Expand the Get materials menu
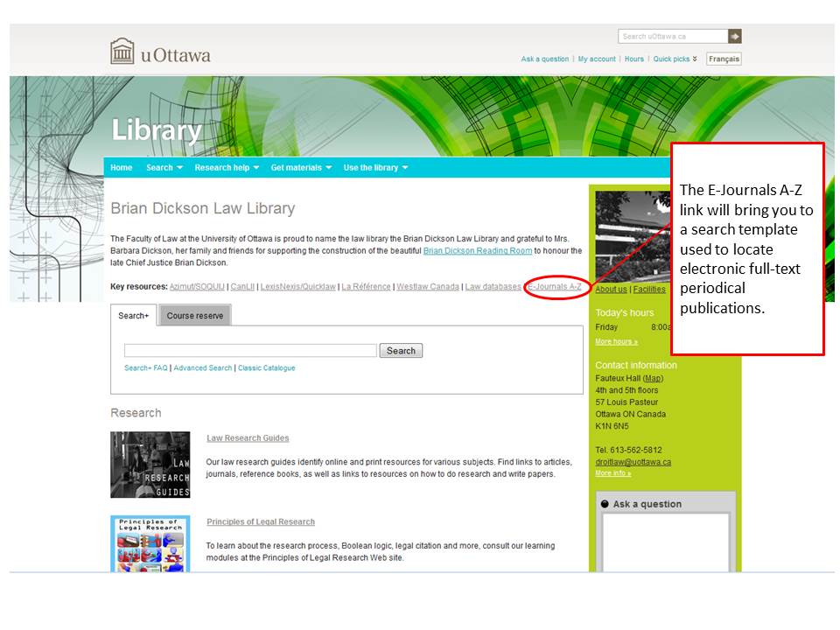This screenshot has height=630, width=840. tap(301, 168)
